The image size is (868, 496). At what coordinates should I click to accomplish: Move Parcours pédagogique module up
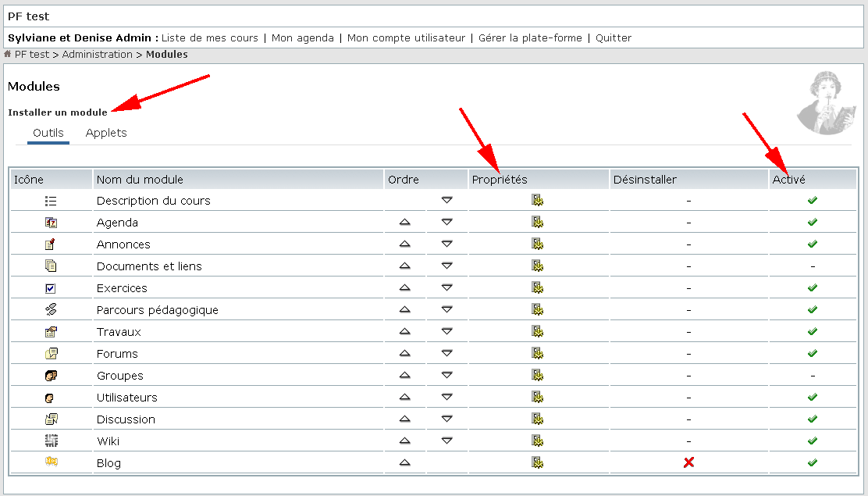pos(404,309)
